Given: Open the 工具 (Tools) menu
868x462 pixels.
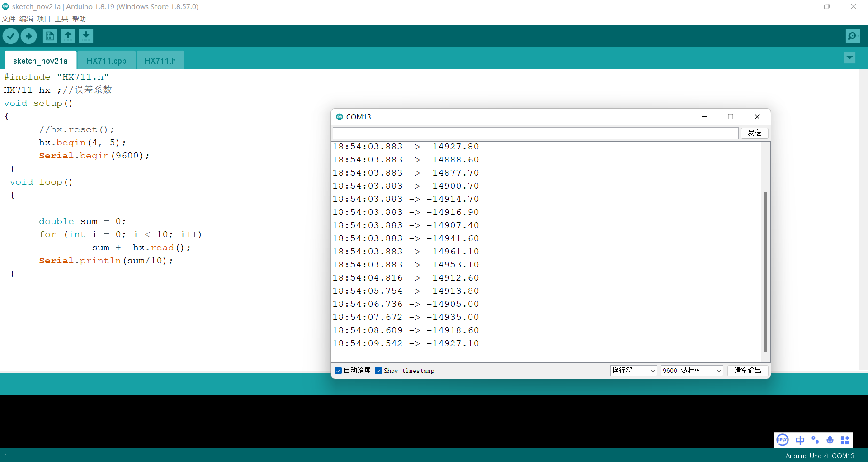Looking at the screenshot, I should pos(61,19).
